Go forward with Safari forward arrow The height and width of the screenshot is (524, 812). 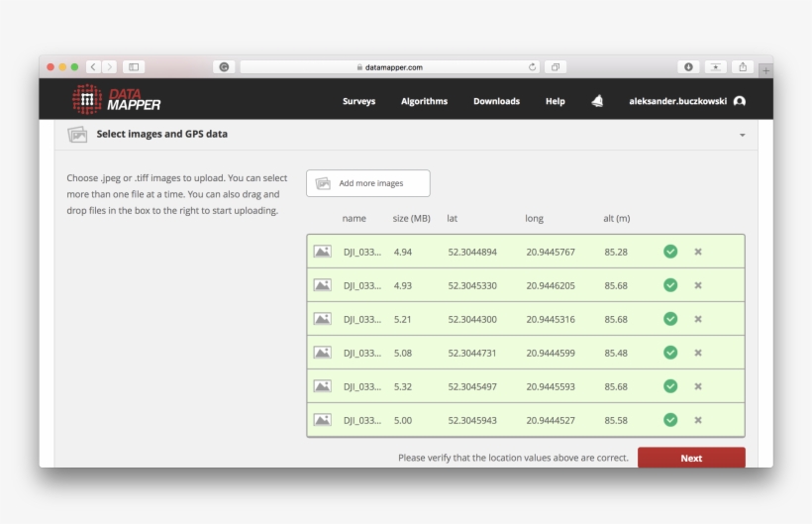[x=109, y=66]
